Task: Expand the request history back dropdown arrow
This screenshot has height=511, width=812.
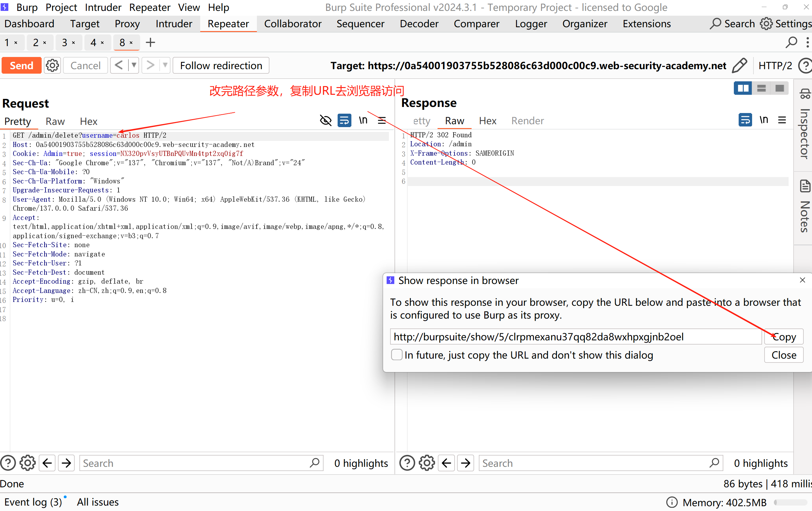Action: (x=134, y=65)
